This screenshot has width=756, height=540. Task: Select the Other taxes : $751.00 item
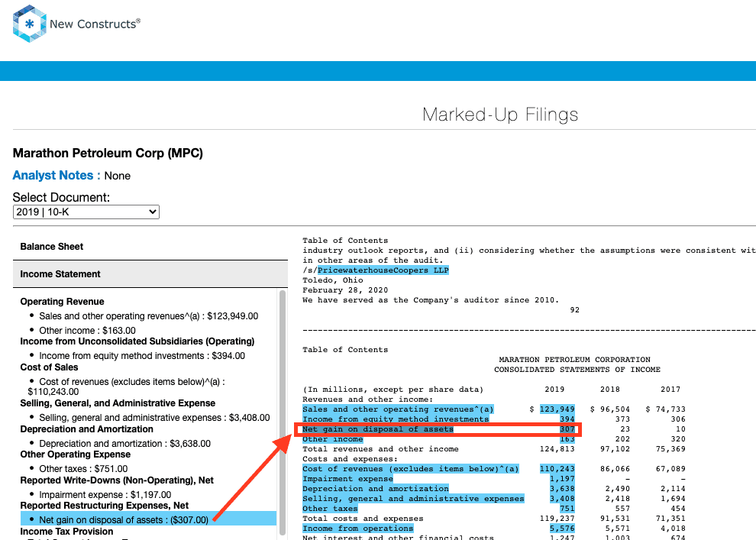tap(83, 469)
